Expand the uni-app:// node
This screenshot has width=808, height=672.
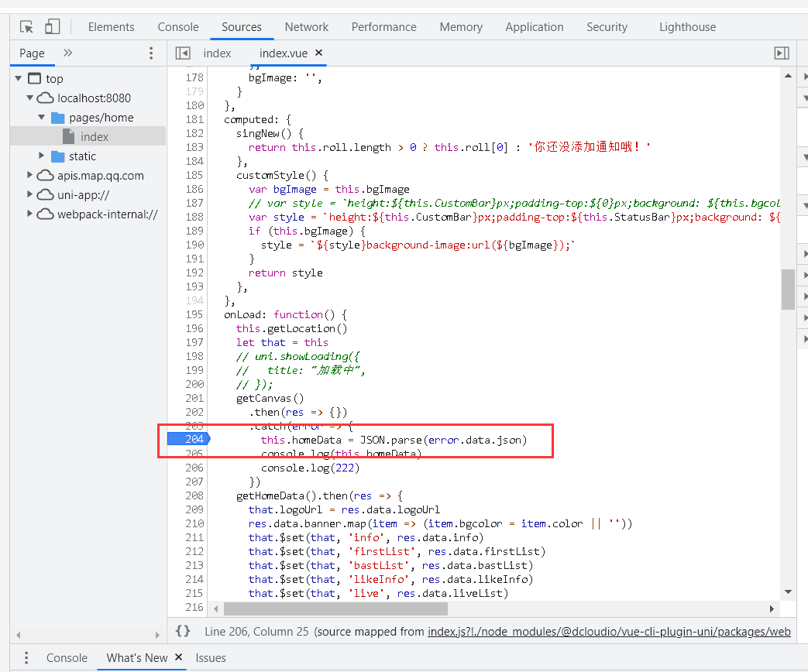click(x=30, y=194)
